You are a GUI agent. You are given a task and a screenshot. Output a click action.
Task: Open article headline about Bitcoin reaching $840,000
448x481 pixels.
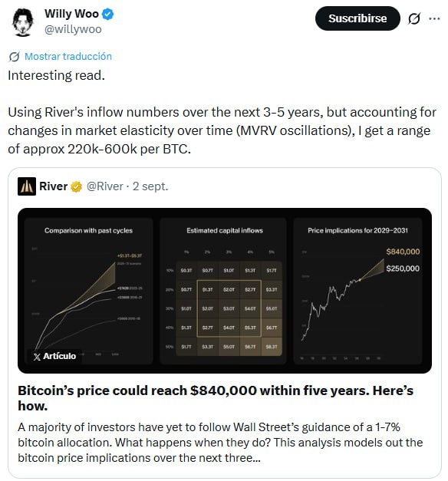tap(216, 398)
